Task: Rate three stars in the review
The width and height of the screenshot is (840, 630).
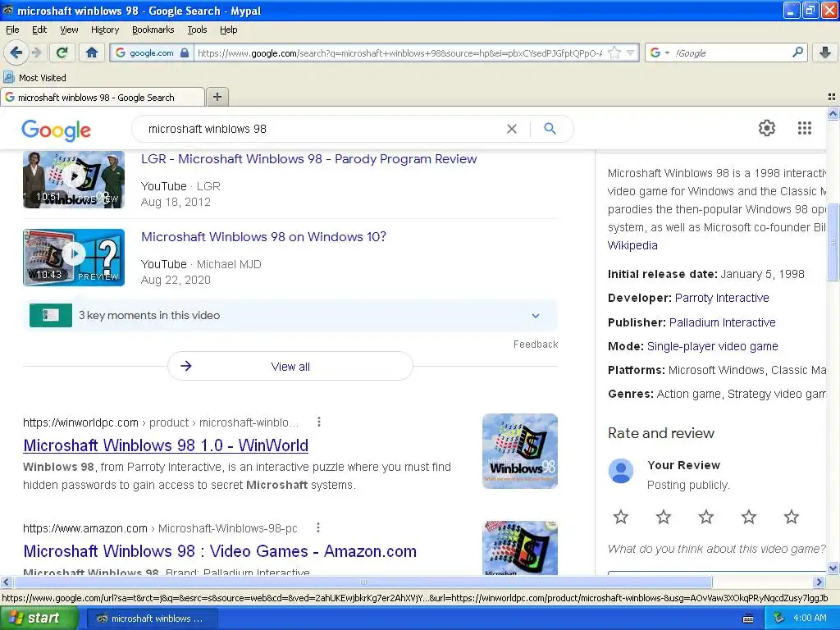Action: click(706, 517)
